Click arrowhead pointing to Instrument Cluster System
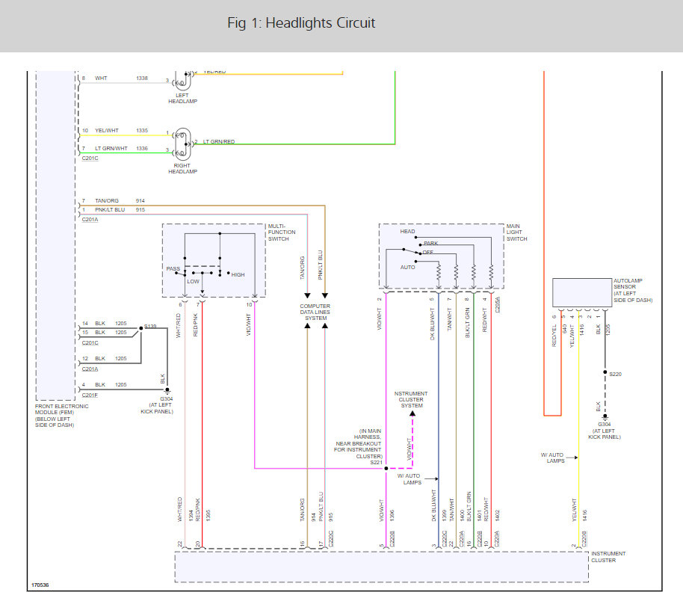This screenshot has height=616, width=683. 412,413
